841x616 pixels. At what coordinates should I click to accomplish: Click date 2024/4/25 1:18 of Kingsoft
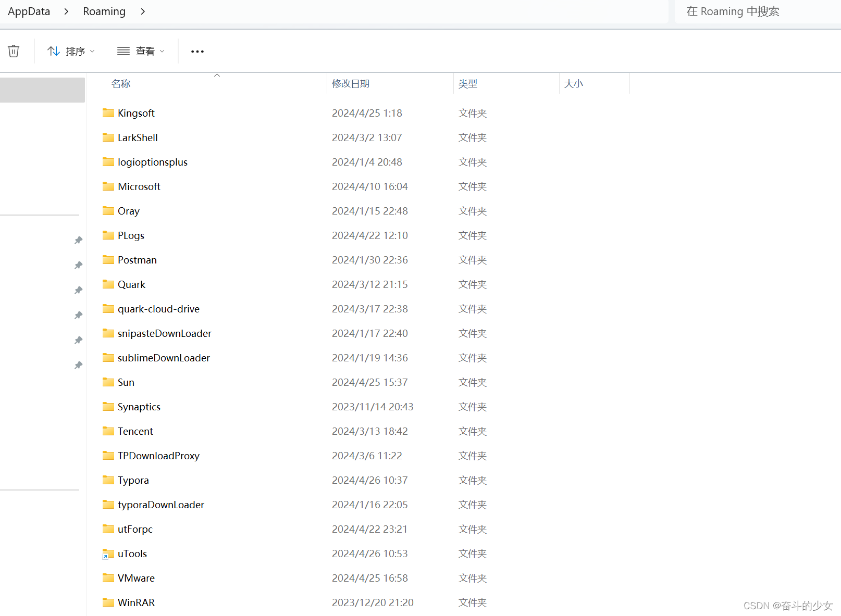(367, 113)
